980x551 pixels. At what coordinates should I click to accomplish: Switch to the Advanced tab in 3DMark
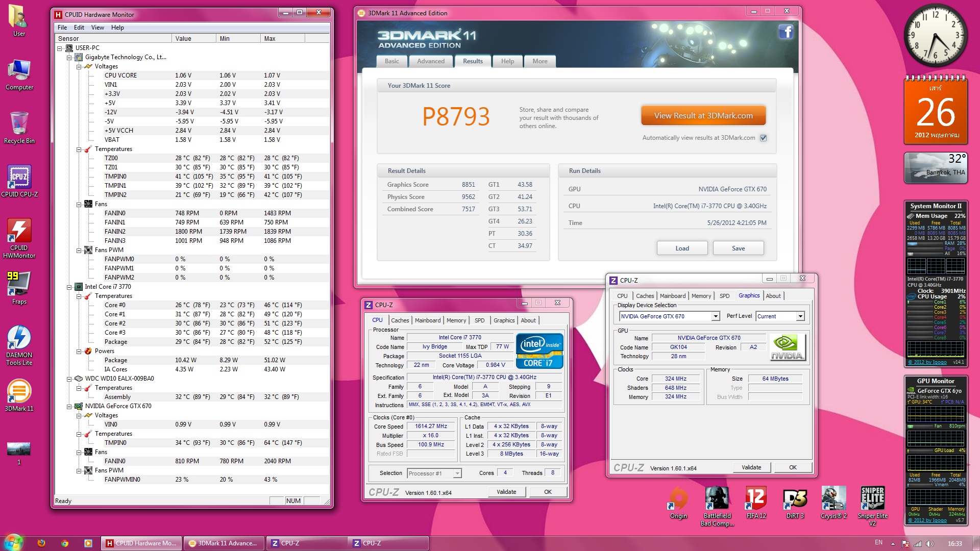pyautogui.click(x=430, y=61)
